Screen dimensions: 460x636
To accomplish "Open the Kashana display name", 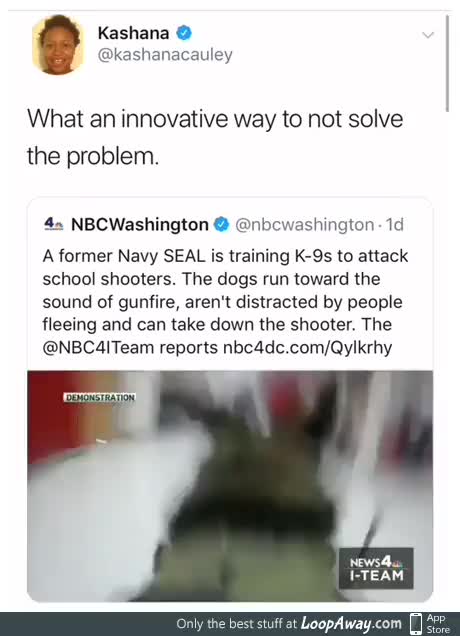I will [x=133, y=33].
